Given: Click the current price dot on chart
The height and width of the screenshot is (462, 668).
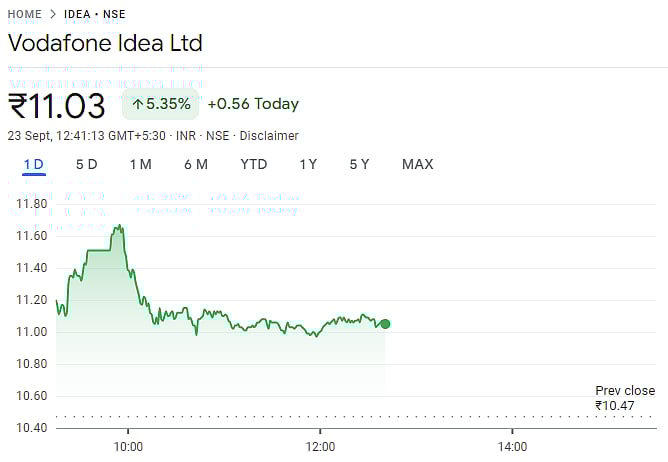Looking at the screenshot, I should coord(385,324).
